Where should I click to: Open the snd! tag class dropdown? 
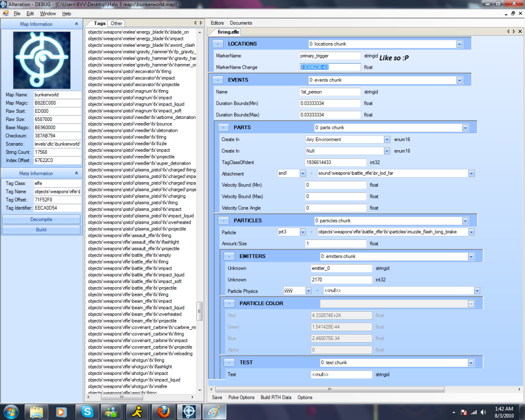(x=302, y=173)
